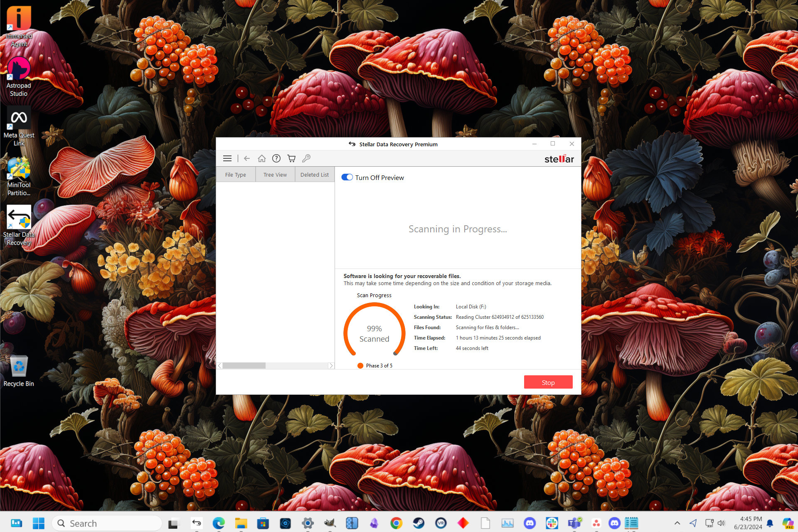Scroll the horizontal scrollbar at bottom

245,365
